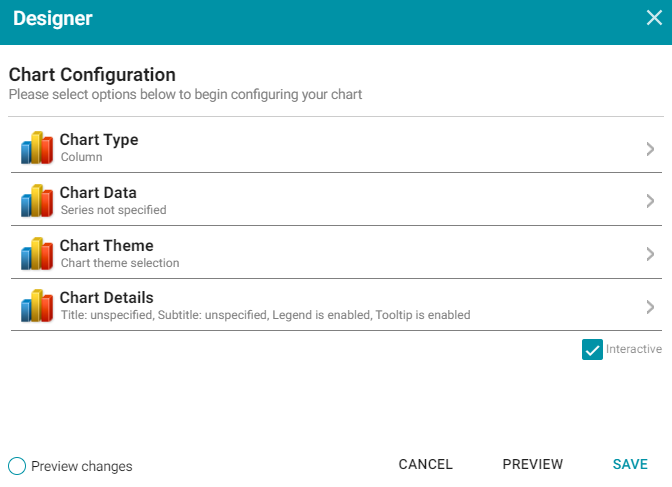Click the Chart Theme bar chart icon
The height and width of the screenshot is (487, 672).
point(37,253)
